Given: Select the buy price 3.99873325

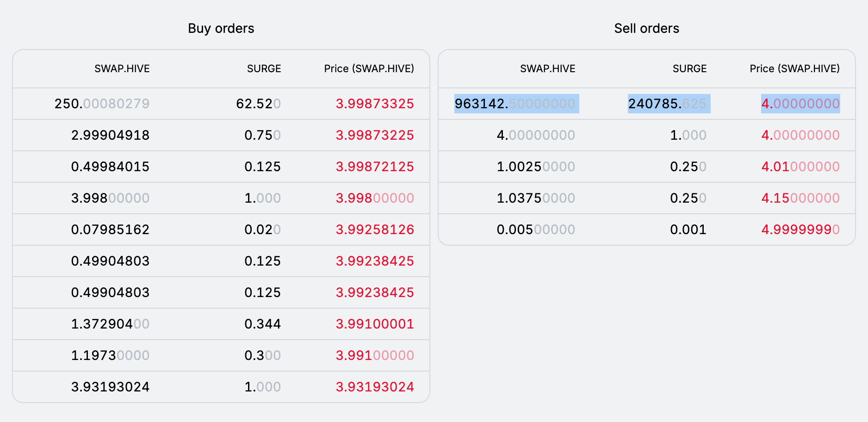Looking at the screenshot, I should click(375, 104).
